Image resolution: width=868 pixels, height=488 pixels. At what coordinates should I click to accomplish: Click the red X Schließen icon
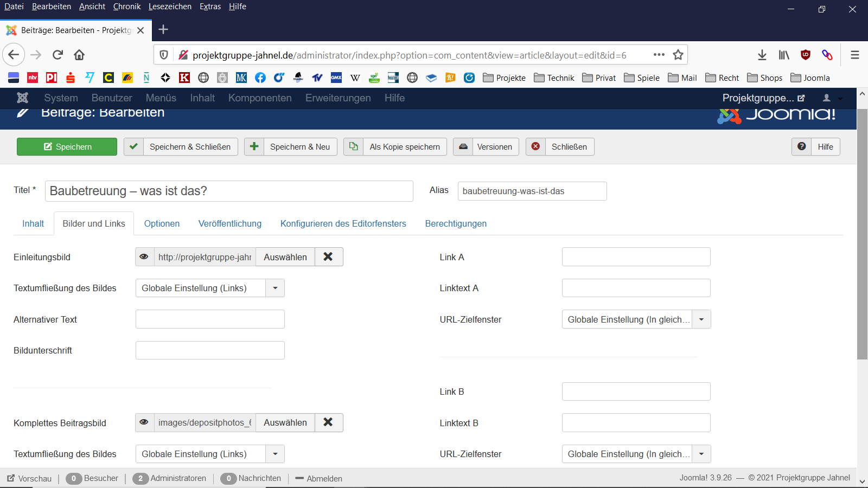tap(535, 146)
